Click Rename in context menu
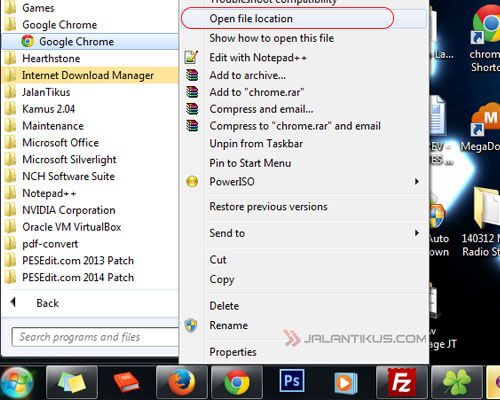The height and width of the screenshot is (400, 500). coord(228,325)
